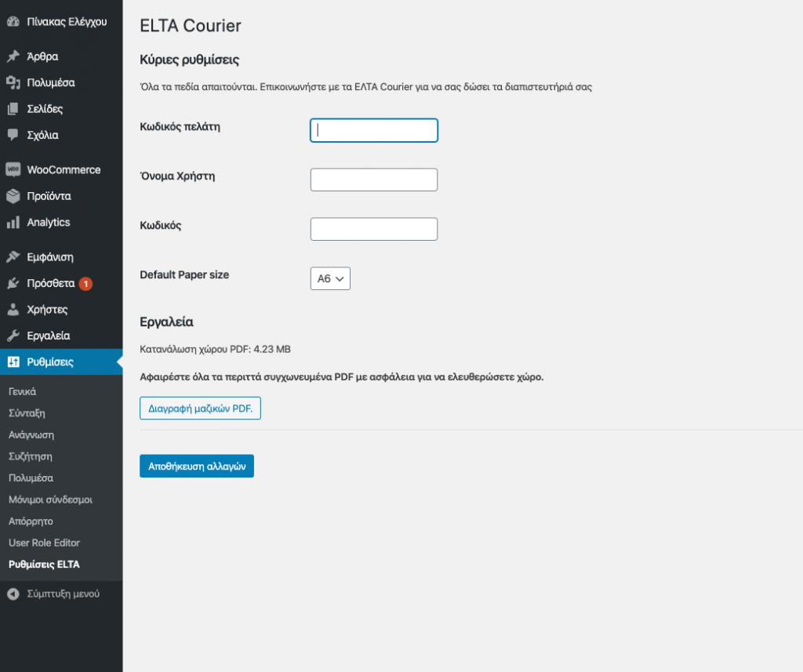The width and height of the screenshot is (803, 672).
Task: Click the Analytics bar chart icon
Action: pos(13,222)
